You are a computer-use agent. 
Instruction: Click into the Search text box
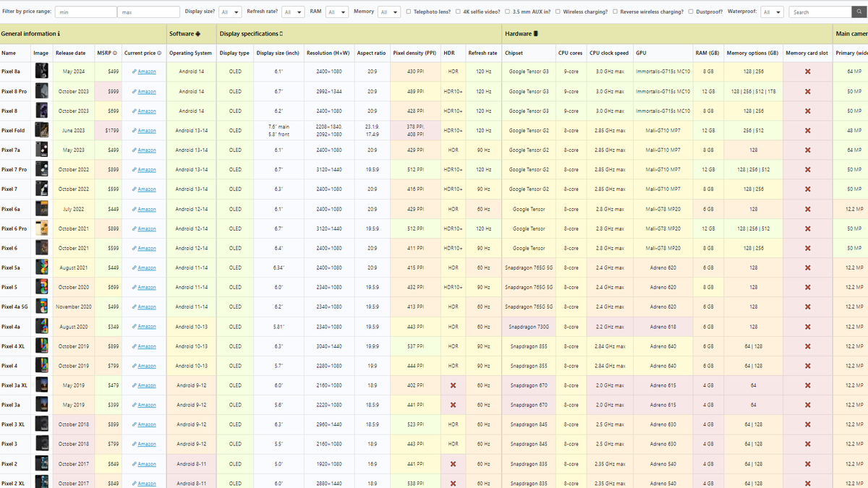coord(820,12)
